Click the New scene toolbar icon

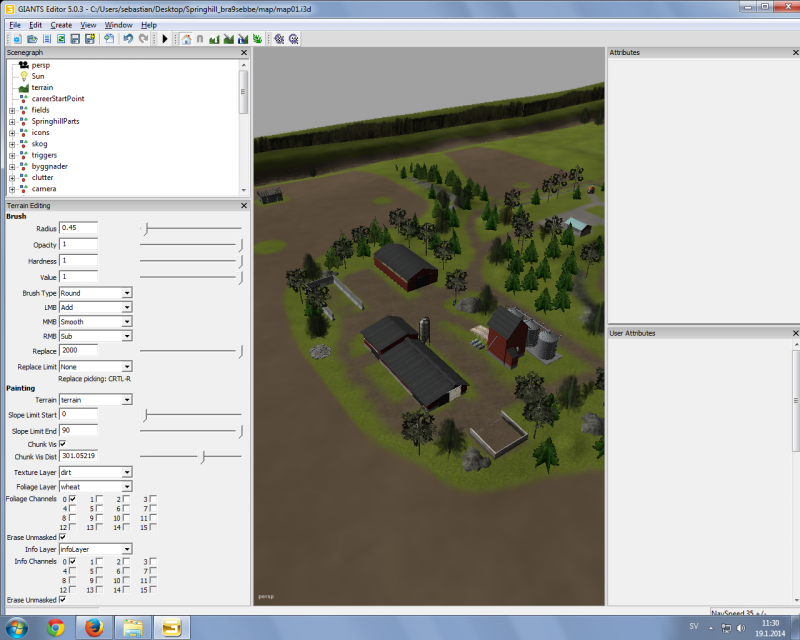click(x=18, y=38)
